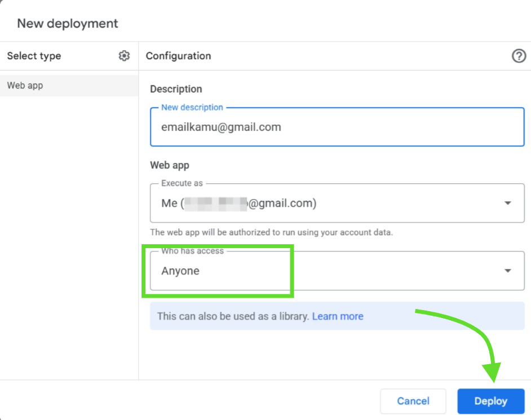The height and width of the screenshot is (420, 531).
Task: Click the New deployment dialog title
Action: point(68,23)
